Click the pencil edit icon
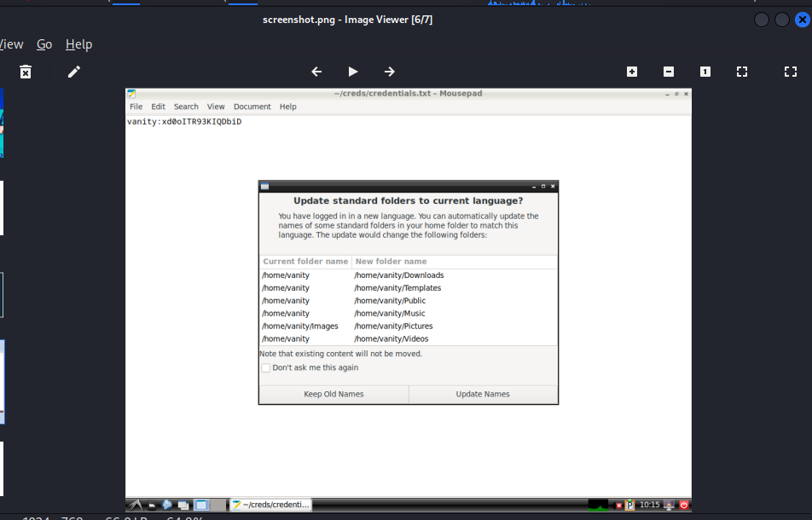Image resolution: width=812 pixels, height=520 pixels. (74, 72)
